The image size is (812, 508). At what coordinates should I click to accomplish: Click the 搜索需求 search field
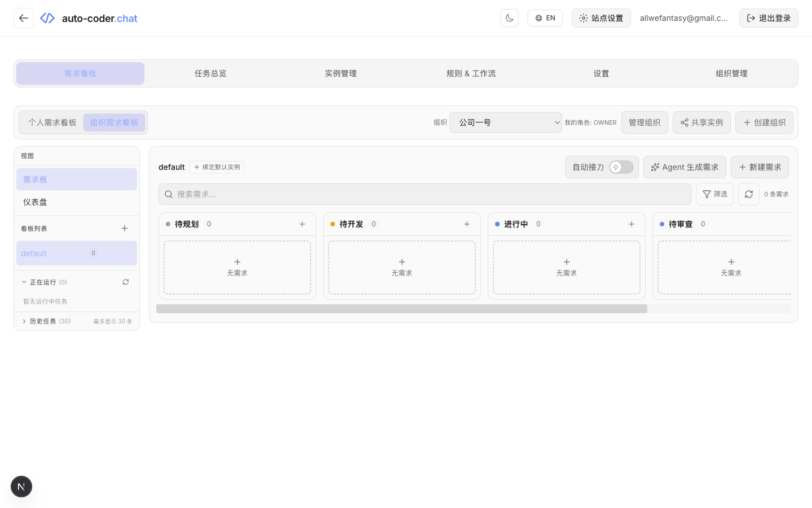pyautogui.click(x=425, y=194)
